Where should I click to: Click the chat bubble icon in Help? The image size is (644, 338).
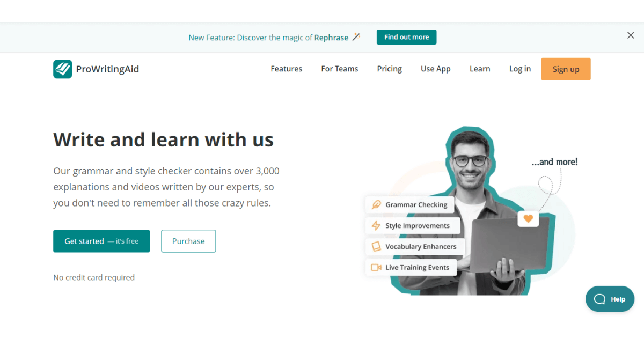[599, 299]
